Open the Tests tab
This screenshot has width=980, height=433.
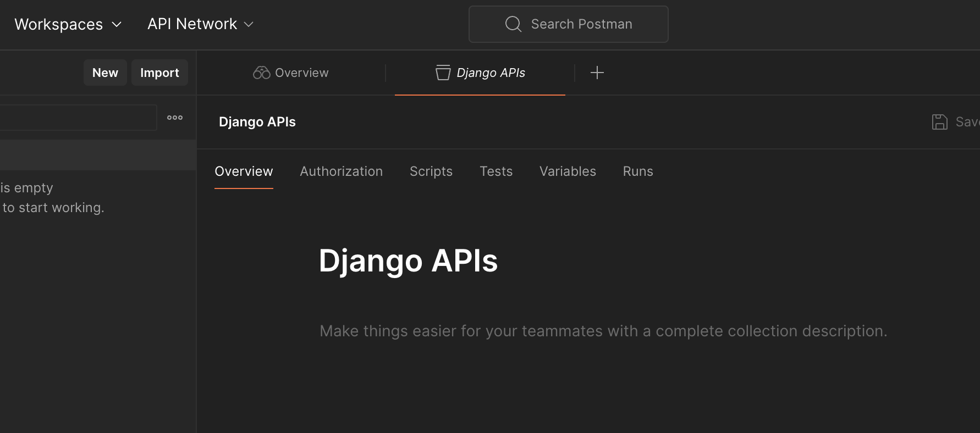[x=496, y=171]
